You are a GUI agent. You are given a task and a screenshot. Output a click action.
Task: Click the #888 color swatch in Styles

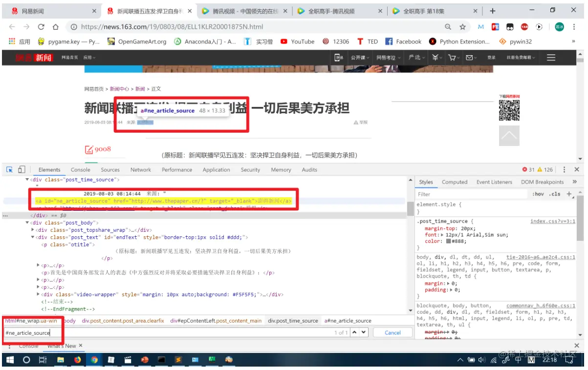(448, 241)
